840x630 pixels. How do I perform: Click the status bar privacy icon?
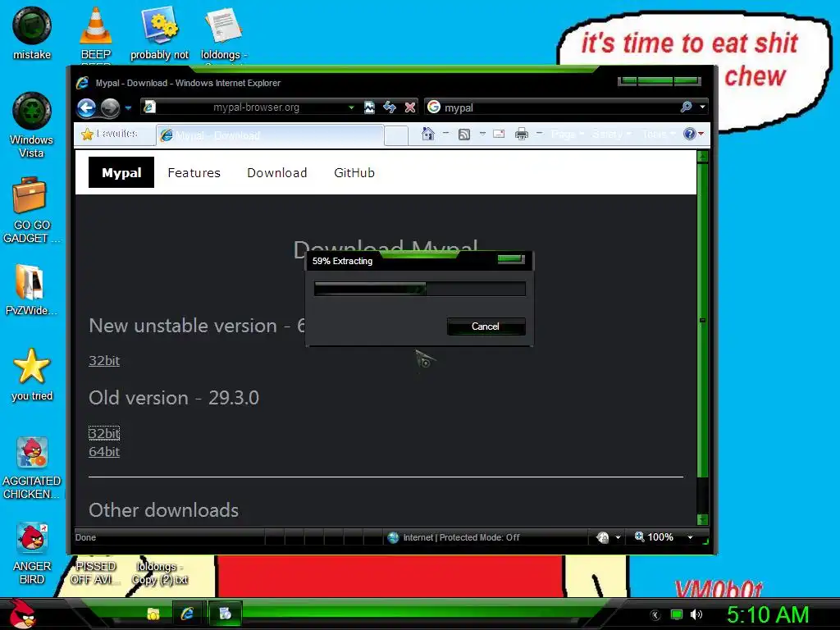pos(603,537)
